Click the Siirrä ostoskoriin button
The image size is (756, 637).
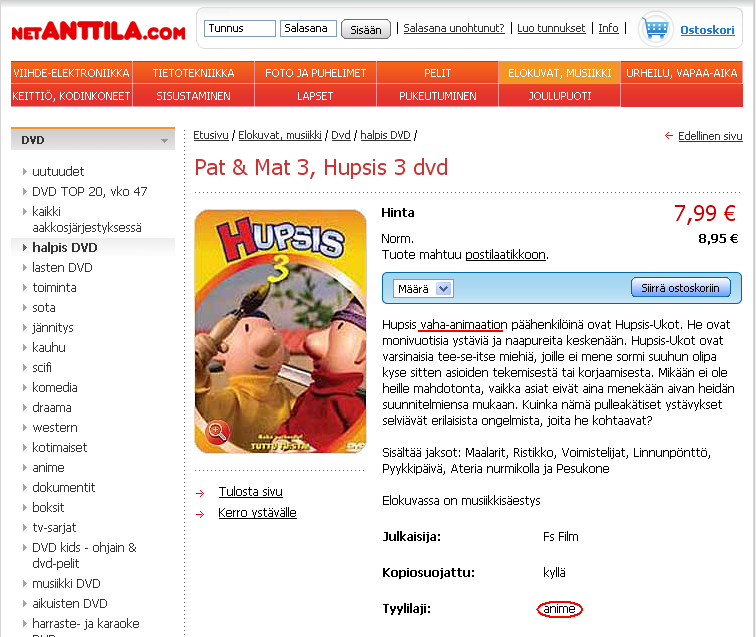[680, 288]
